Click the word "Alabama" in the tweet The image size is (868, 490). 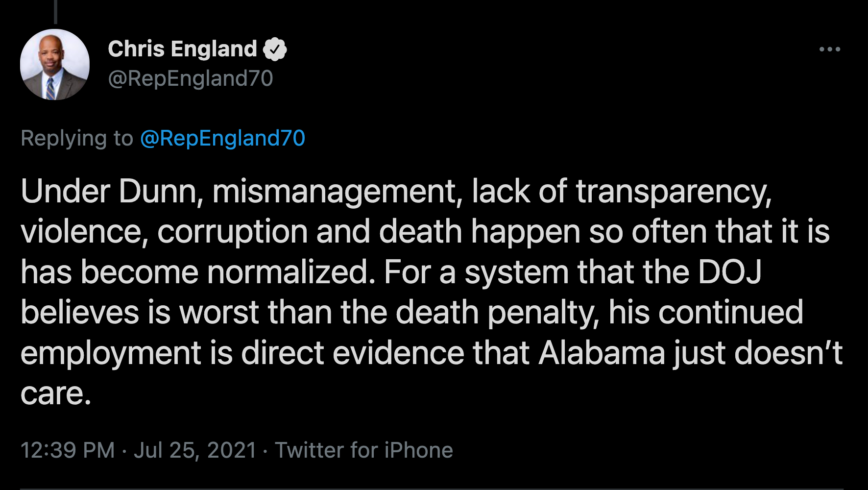point(602,353)
